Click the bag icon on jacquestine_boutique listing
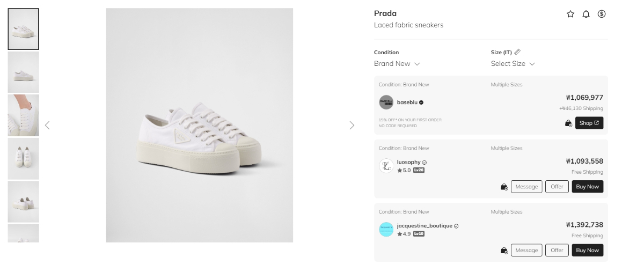The image size is (644, 272). 504,251
